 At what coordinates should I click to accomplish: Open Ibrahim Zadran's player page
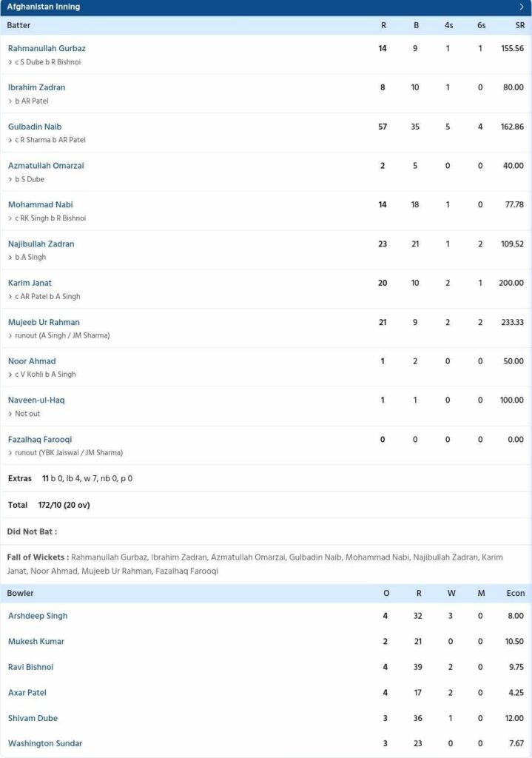point(36,87)
